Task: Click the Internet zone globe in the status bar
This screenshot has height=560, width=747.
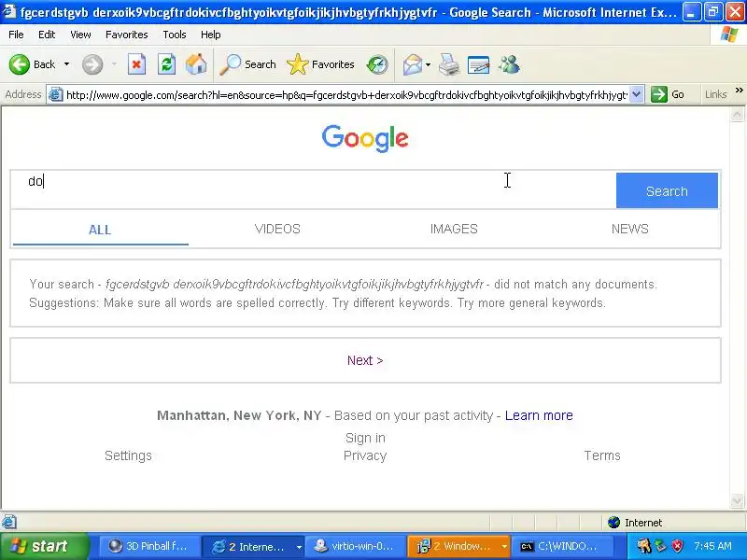Action: click(x=613, y=523)
